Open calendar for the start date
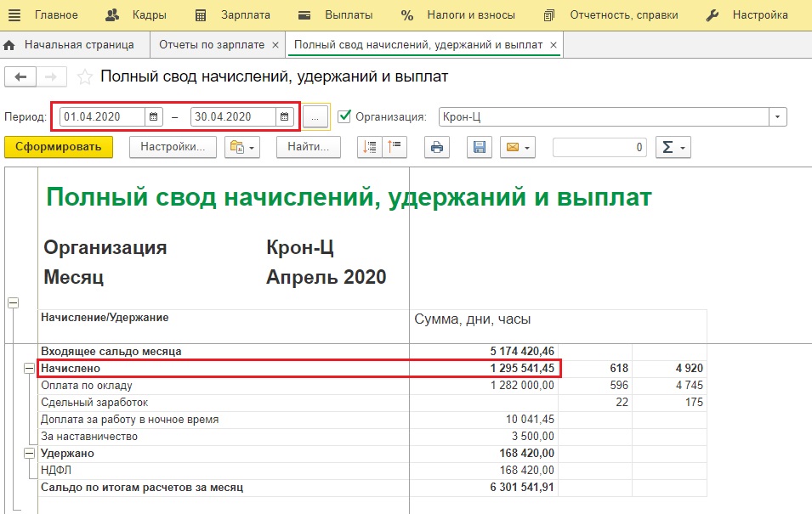 point(154,117)
